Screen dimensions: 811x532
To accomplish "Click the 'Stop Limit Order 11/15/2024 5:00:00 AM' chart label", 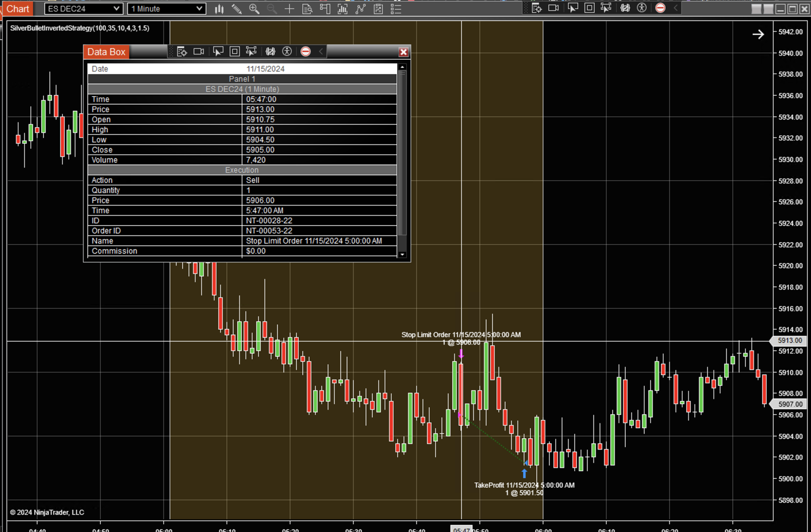I will [x=461, y=335].
